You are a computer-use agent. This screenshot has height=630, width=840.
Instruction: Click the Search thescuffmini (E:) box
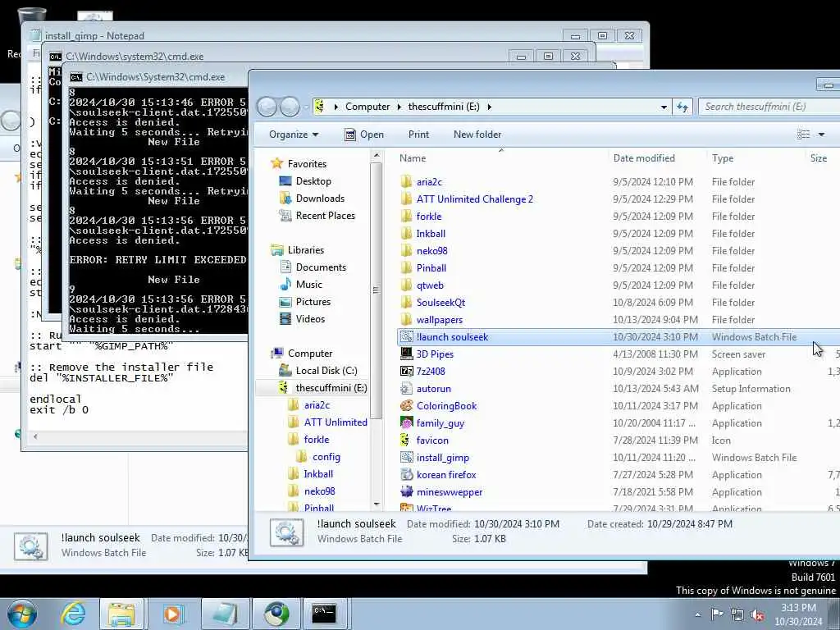coord(770,107)
